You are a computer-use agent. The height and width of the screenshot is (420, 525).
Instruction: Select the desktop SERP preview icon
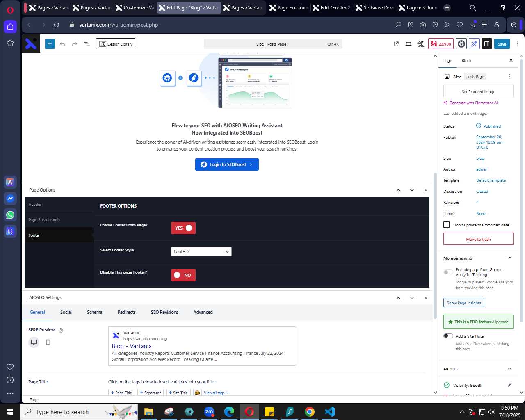click(x=34, y=342)
